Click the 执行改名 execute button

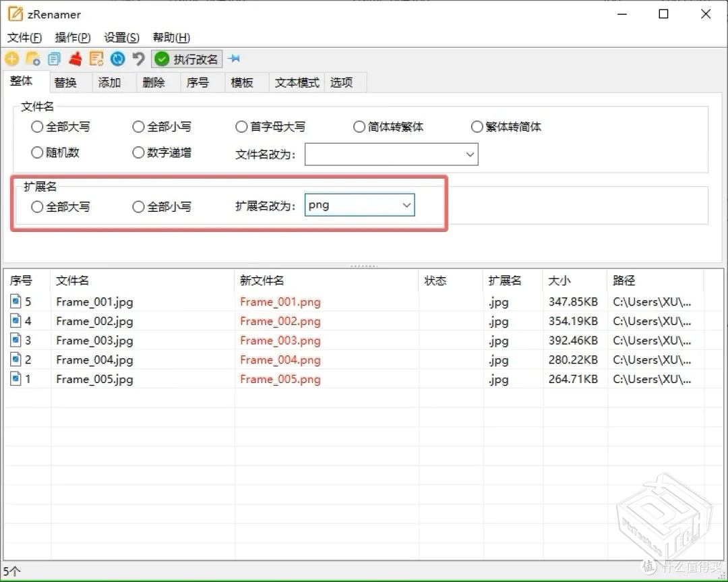tap(187, 59)
